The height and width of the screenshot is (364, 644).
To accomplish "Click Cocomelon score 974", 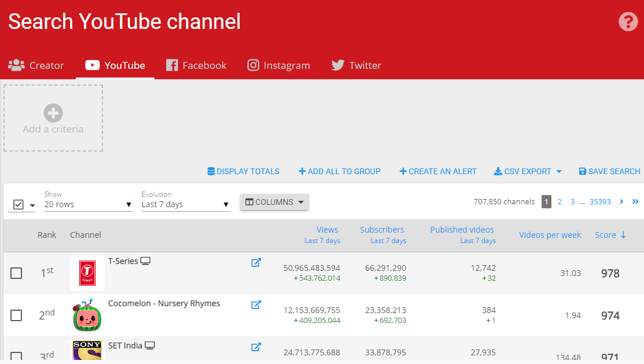I will click(610, 316).
